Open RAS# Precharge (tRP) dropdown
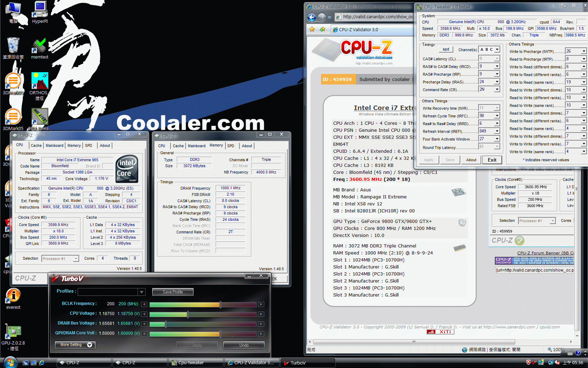The image size is (588, 368). click(x=497, y=74)
